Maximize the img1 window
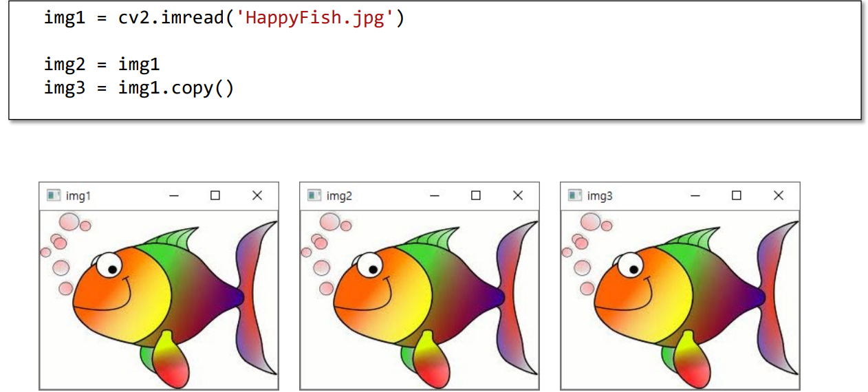Screen dimensions: 868x392 pos(215,196)
